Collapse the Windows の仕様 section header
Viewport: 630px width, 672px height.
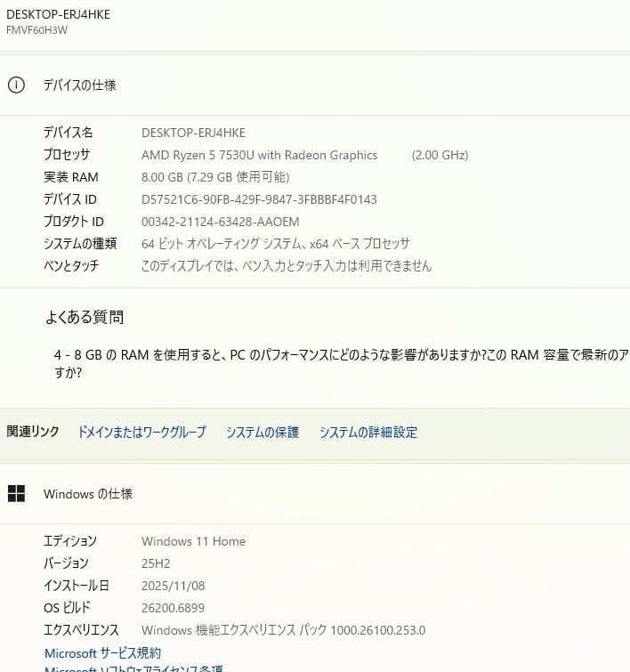pyautogui.click(x=315, y=494)
